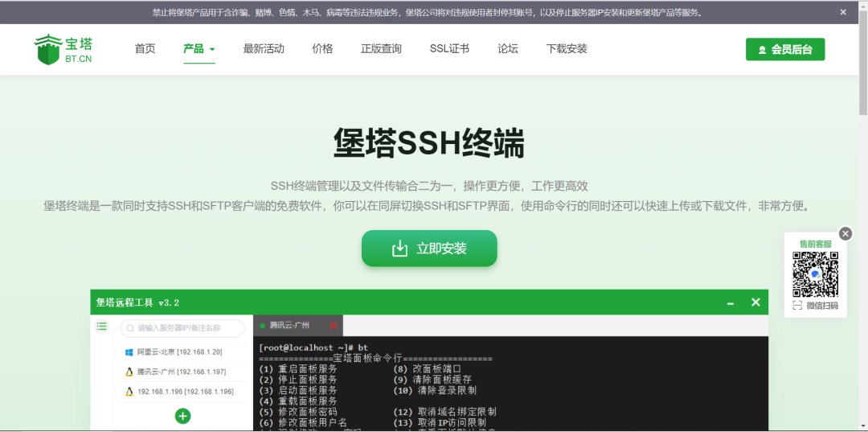Click the terminal line (5) 修改面板密码
This screenshot has width=868, height=432.
[x=298, y=412]
